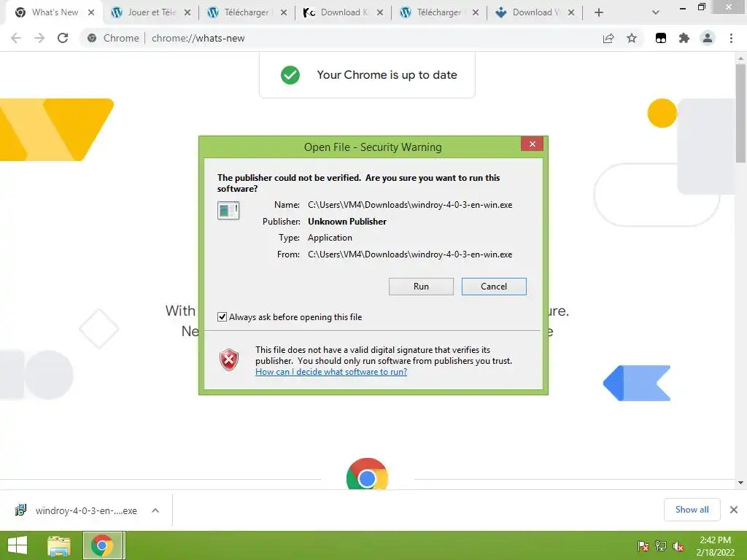Open the tab search dropdown chevron
Viewport: 747px width, 560px height.
pos(656,12)
